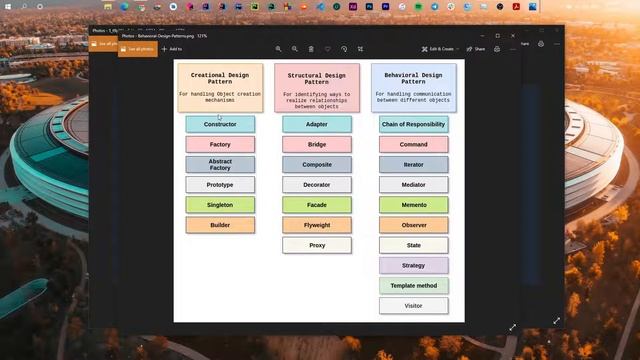The height and width of the screenshot is (360, 640).
Task: Open the Windows Start menu
Action: tap(8, 7)
